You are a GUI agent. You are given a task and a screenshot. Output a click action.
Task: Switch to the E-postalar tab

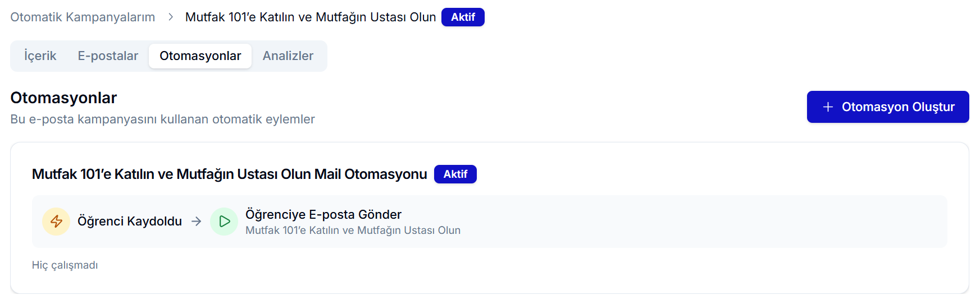108,56
